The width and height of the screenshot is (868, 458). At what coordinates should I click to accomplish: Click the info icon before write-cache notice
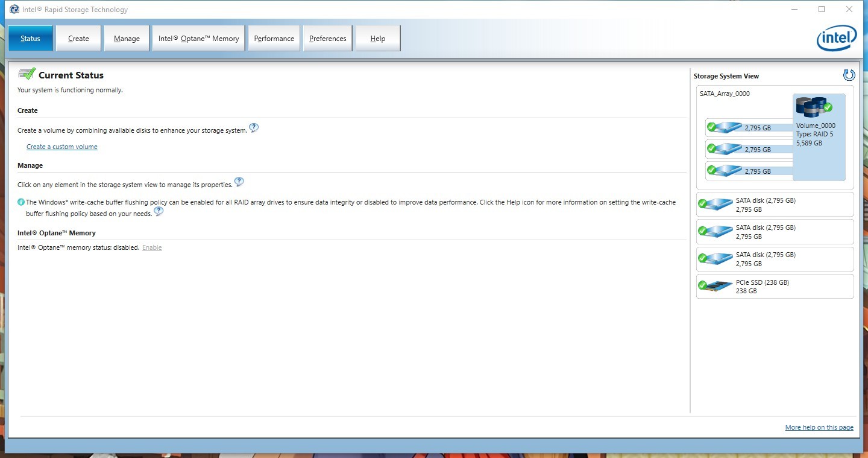click(21, 202)
